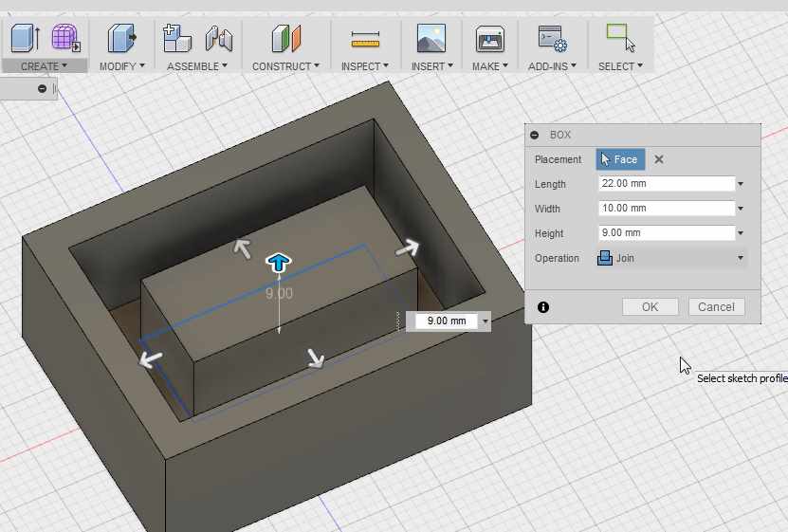Viewport: 788px width, 532px height.
Task: Click the in-canvas 9.00 mm input
Action: (x=447, y=321)
